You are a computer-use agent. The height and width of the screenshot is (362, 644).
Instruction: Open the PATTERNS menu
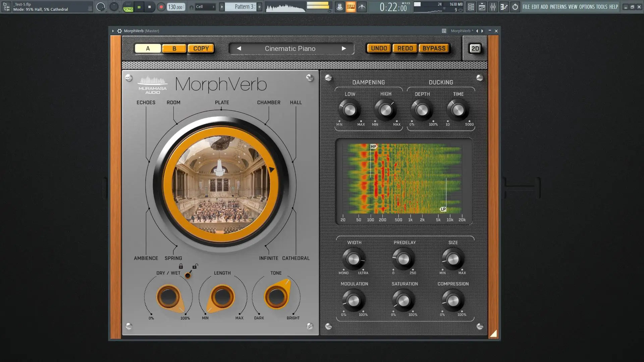click(x=558, y=7)
